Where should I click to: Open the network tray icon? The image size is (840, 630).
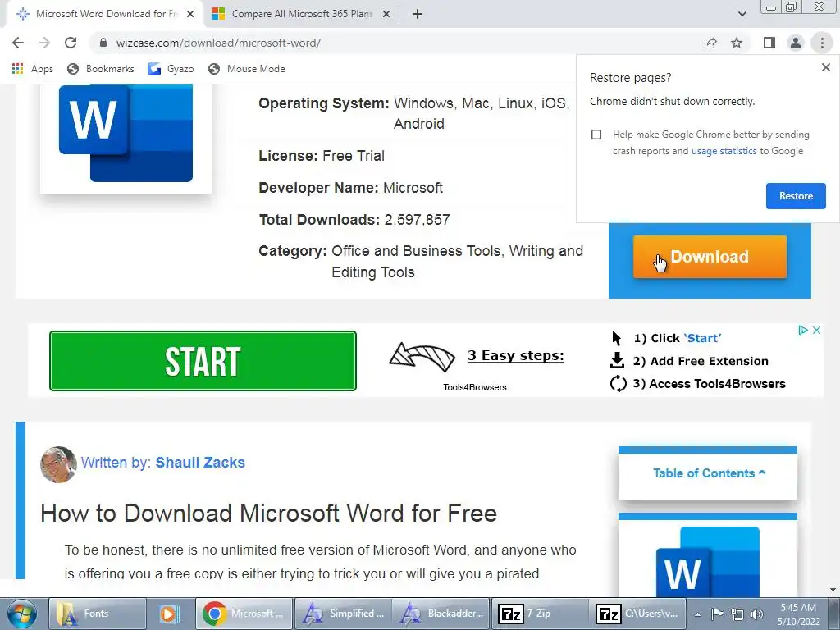737,614
